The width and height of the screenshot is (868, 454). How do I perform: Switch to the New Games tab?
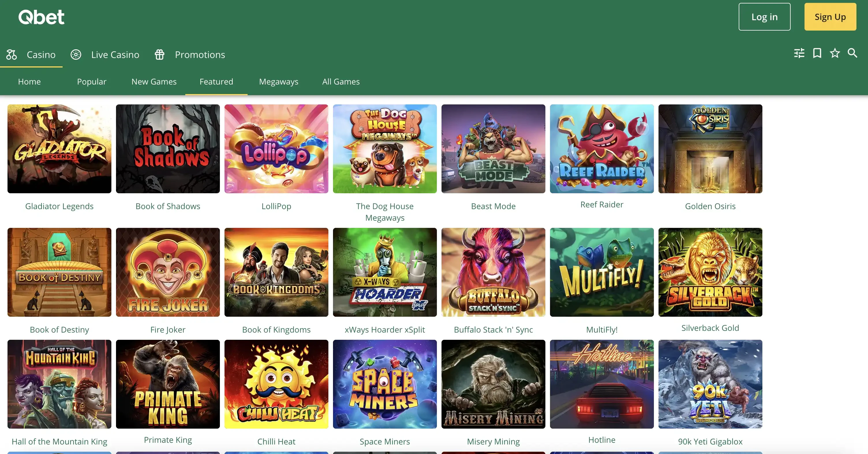(154, 82)
